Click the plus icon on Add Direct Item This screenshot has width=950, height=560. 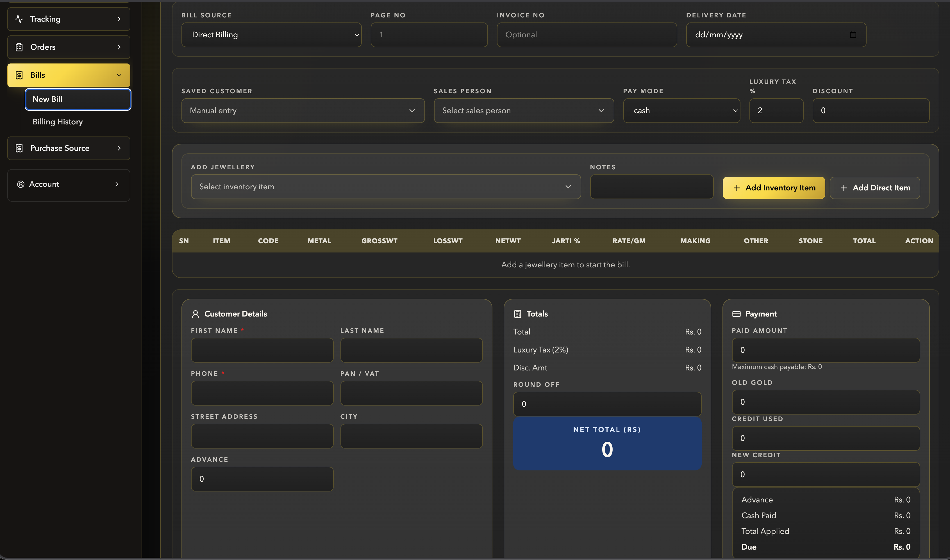[844, 188]
